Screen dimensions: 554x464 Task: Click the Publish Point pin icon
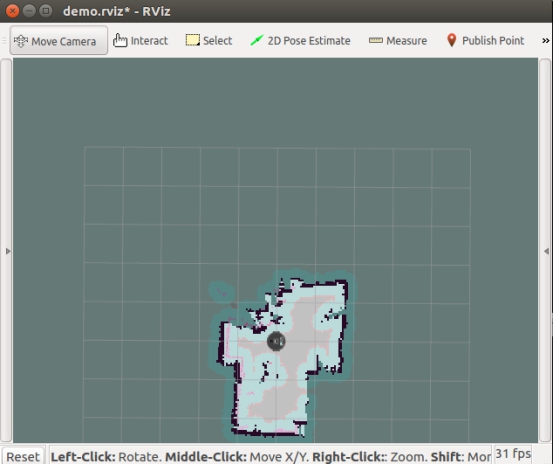click(x=452, y=40)
